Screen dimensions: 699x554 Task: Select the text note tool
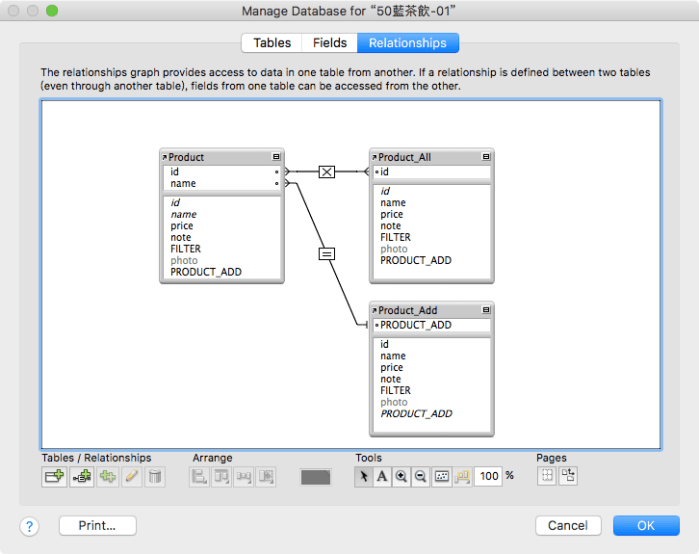tap(382, 477)
